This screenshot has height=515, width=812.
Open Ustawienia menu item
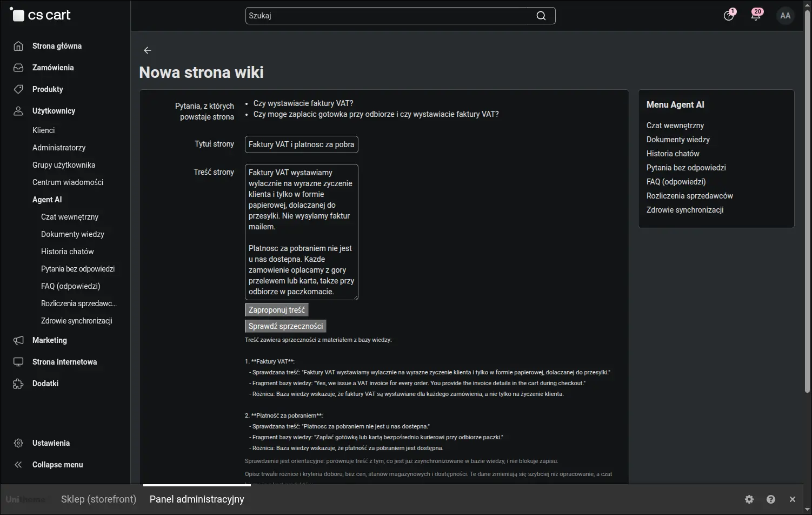(51, 443)
